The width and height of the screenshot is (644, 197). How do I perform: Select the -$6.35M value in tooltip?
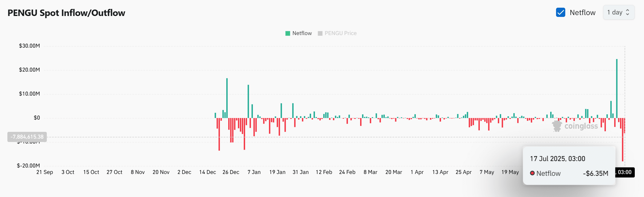coord(595,173)
